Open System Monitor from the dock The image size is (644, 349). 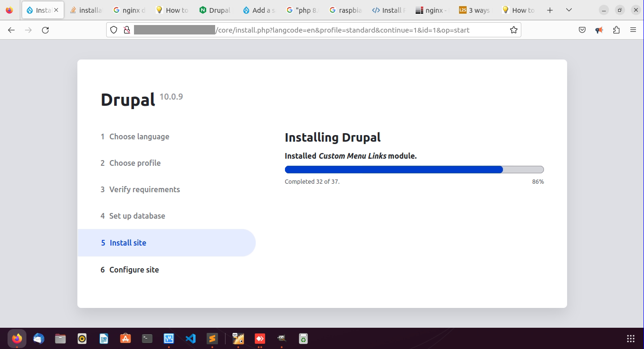tap(169, 339)
